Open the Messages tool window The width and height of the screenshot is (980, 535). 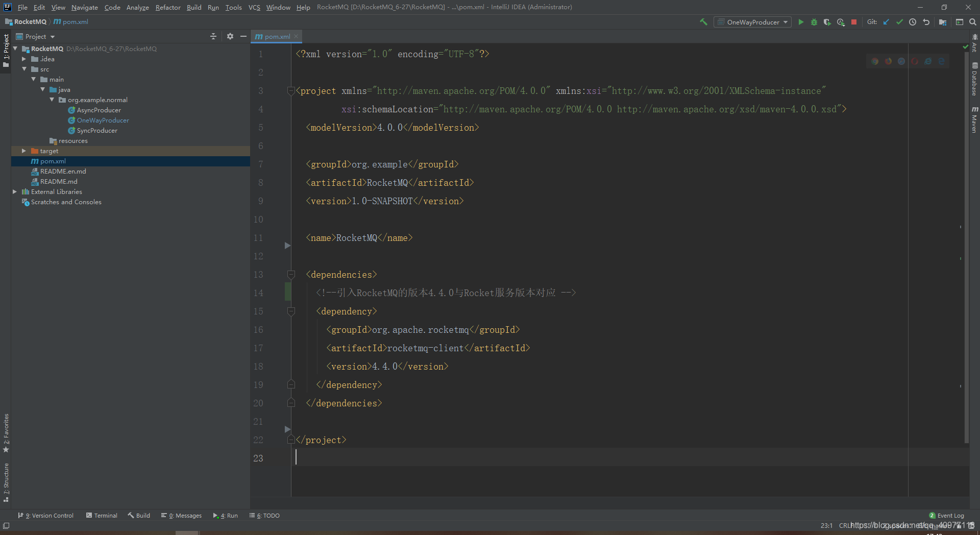tap(182, 516)
